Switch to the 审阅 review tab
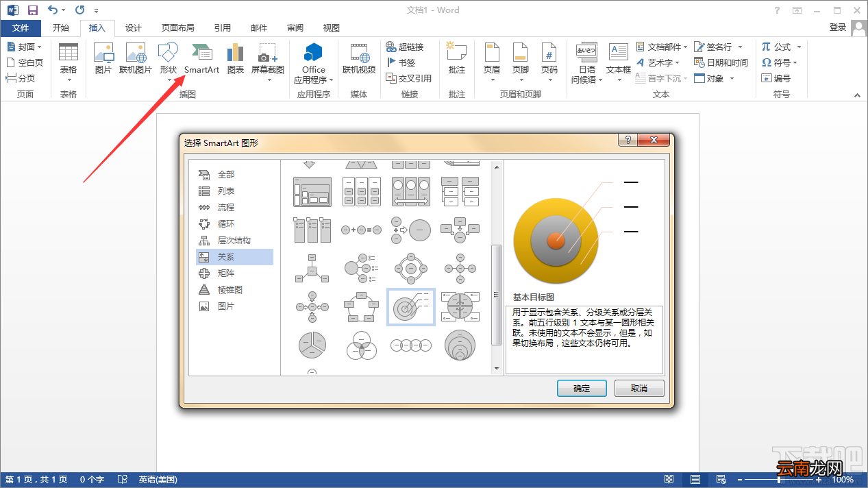This screenshot has width=868, height=488. coord(295,28)
